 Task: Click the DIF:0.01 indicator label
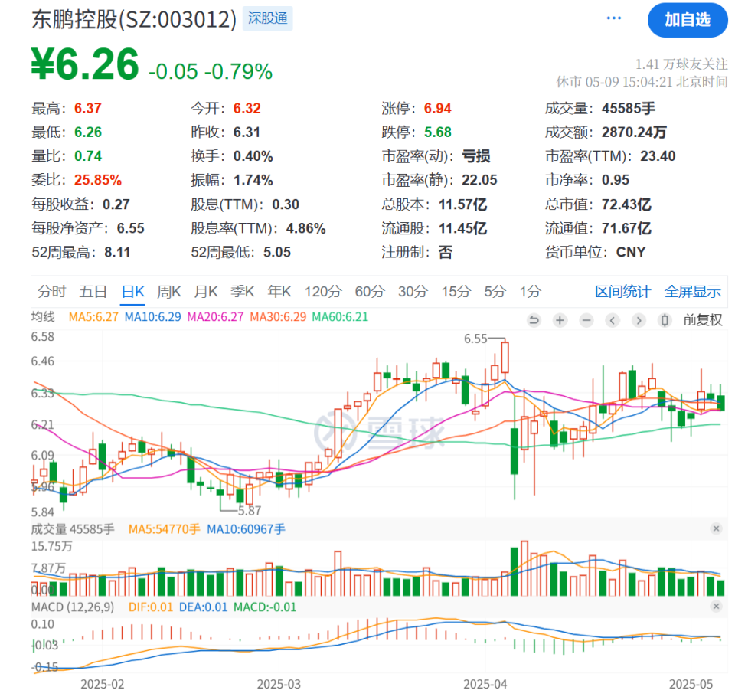point(151,607)
